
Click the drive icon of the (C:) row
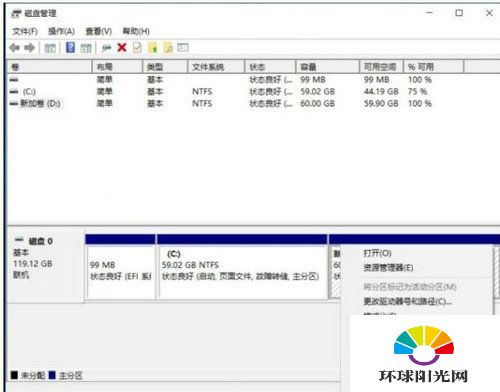click(14, 91)
